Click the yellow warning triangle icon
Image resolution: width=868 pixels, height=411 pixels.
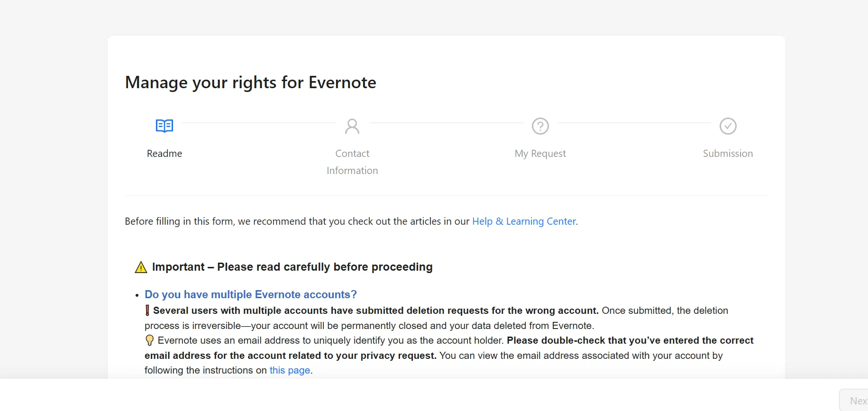pyautogui.click(x=141, y=267)
